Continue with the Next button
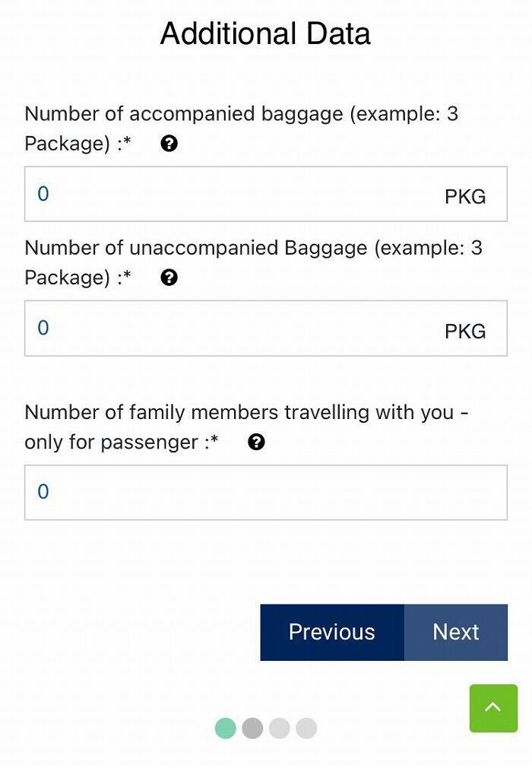 (x=456, y=633)
